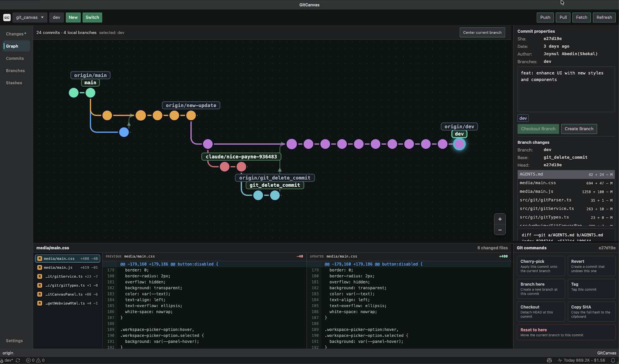The width and height of the screenshot is (619, 364).
Task: Run Cherry-pick git command
Action: [541, 266]
